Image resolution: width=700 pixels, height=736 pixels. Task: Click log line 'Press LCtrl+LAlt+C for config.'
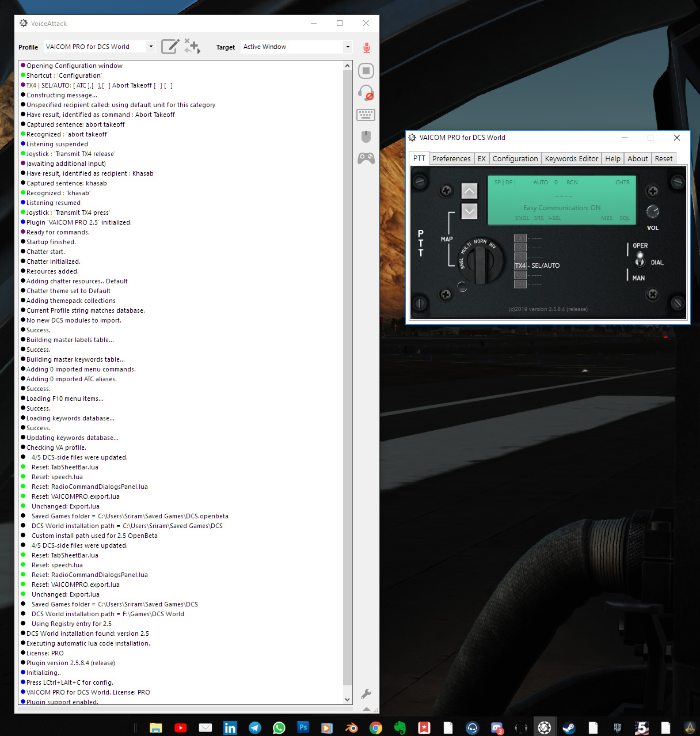click(x=70, y=682)
